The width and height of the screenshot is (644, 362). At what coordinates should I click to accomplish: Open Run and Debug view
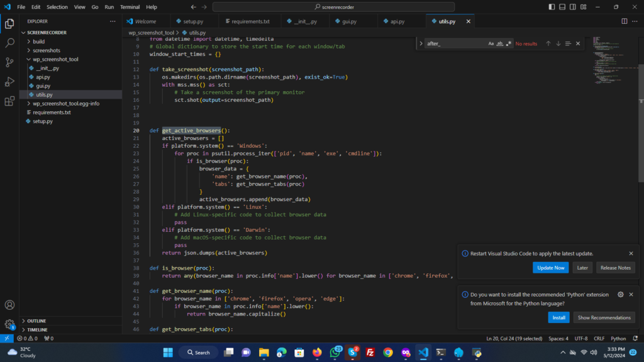(9, 82)
